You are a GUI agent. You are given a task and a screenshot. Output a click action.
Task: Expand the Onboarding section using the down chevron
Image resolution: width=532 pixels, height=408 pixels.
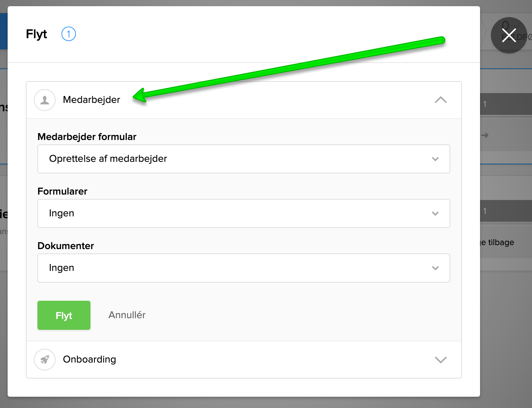[440, 360]
